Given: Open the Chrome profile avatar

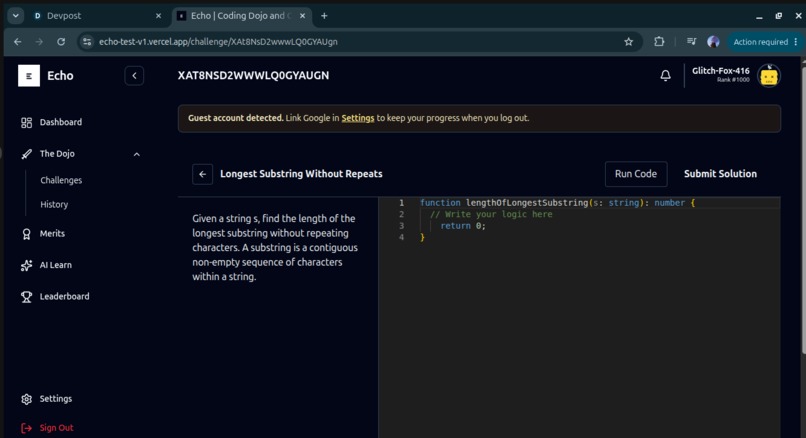Looking at the screenshot, I should click(713, 42).
